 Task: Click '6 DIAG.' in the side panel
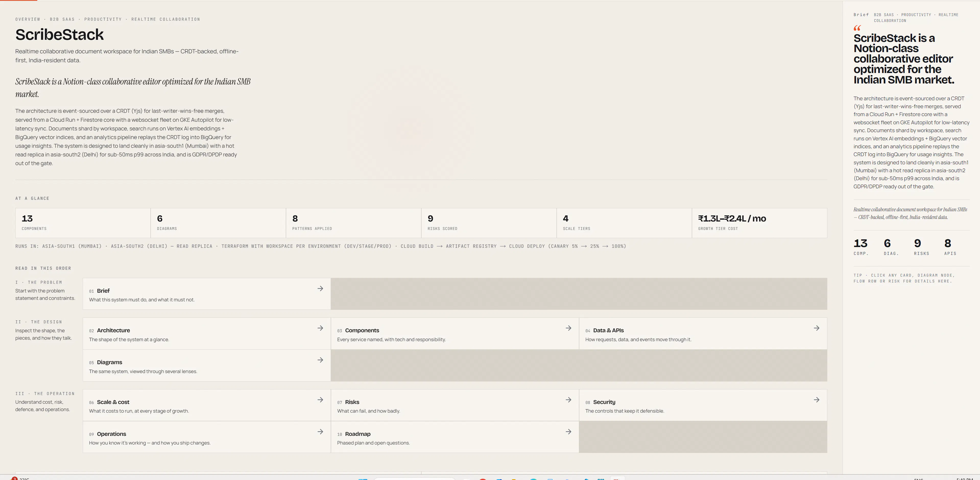click(x=891, y=247)
